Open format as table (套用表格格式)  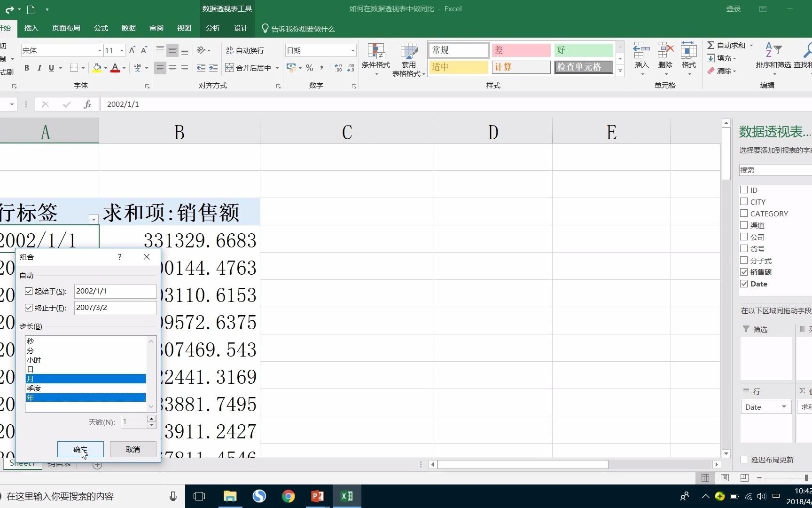(x=409, y=59)
